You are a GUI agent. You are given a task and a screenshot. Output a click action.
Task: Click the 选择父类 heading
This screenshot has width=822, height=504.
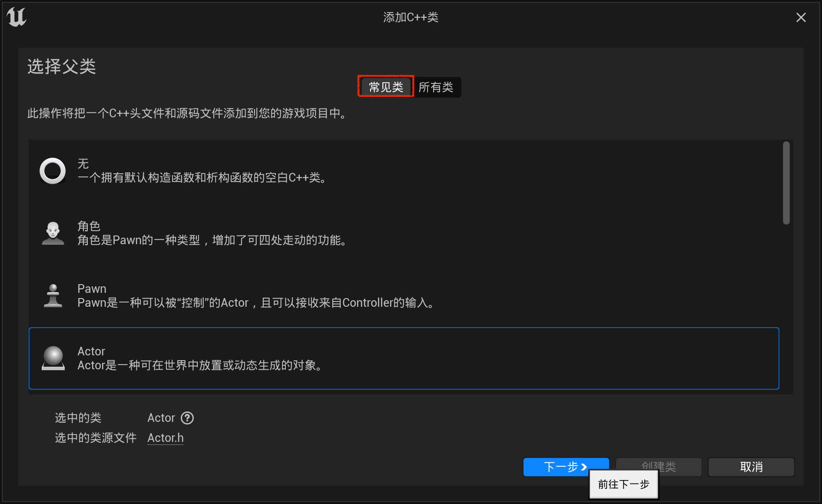tap(62, 66)
